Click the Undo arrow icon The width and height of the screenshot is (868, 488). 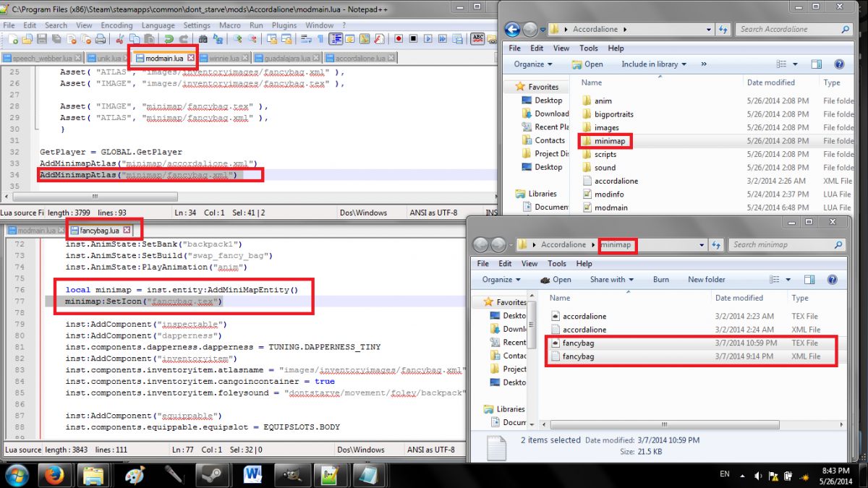click(x=169, y=39)
